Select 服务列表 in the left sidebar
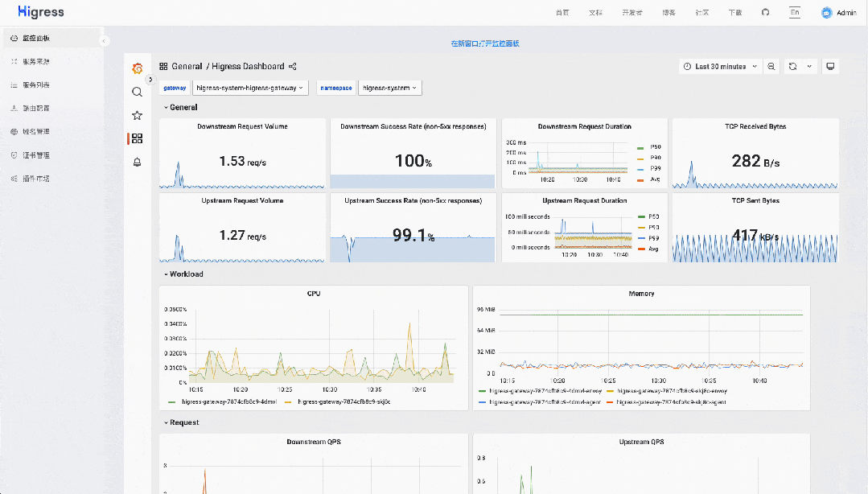Image resolution: width=868 pixels, height=494 pixels. pos(36,84)
